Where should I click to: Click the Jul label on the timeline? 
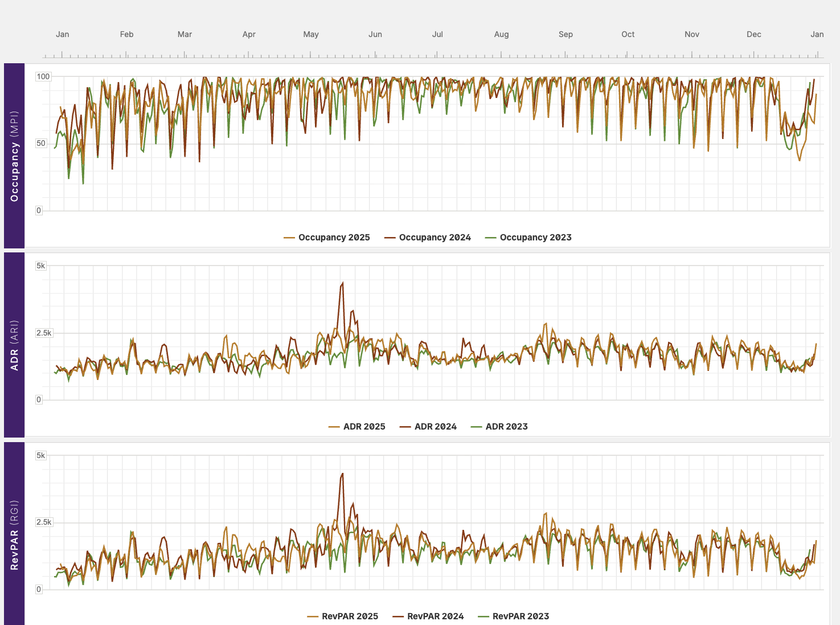[x=437, y=34]
